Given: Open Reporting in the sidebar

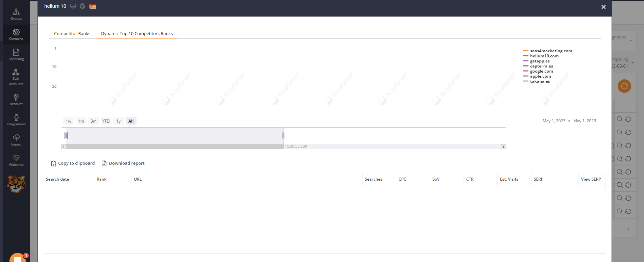Looking at the screenshot, I should pos(16,55).
